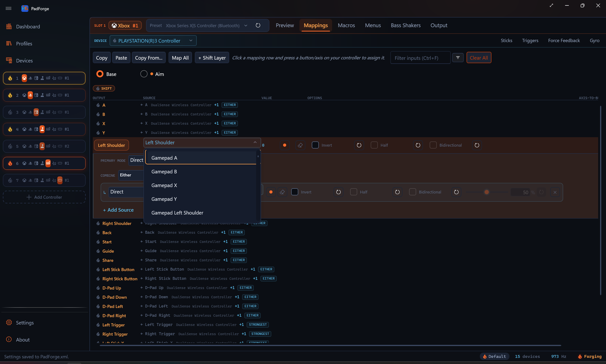Viewport: 606px width, 364px height.
Task: Reset Invert option in Left Shoulder row
Action: (x=359, y=145)
